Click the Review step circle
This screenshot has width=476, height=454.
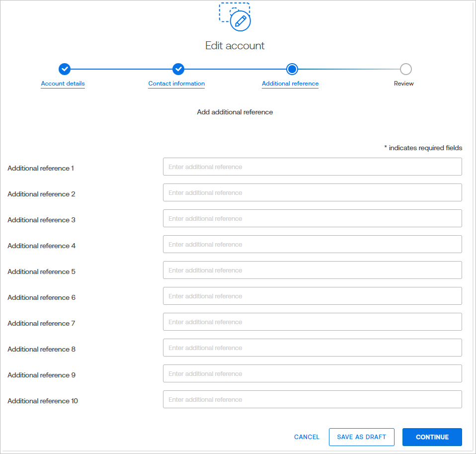click(406, 69)
